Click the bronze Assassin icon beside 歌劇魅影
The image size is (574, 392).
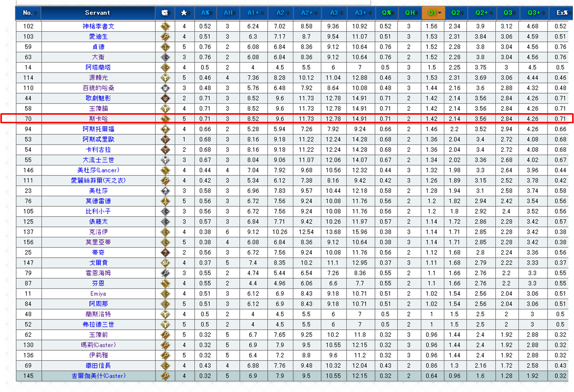pos(165,98)
